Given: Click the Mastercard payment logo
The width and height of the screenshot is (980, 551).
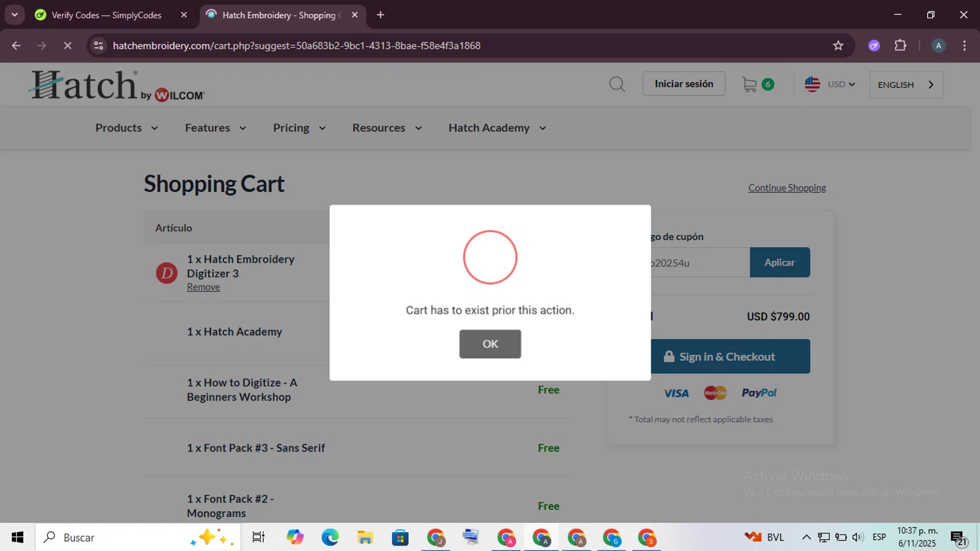Looking at the screenshot, I should (x=715, y=393).
